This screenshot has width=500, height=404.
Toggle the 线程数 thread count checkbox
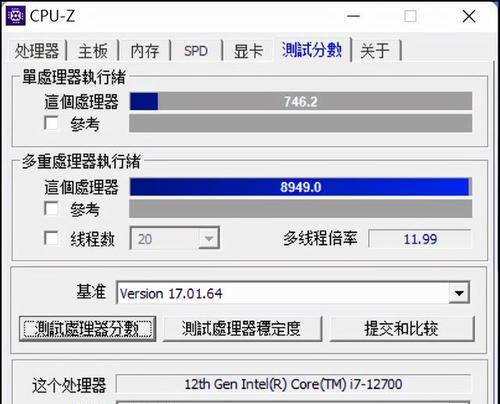pos(51,238)
